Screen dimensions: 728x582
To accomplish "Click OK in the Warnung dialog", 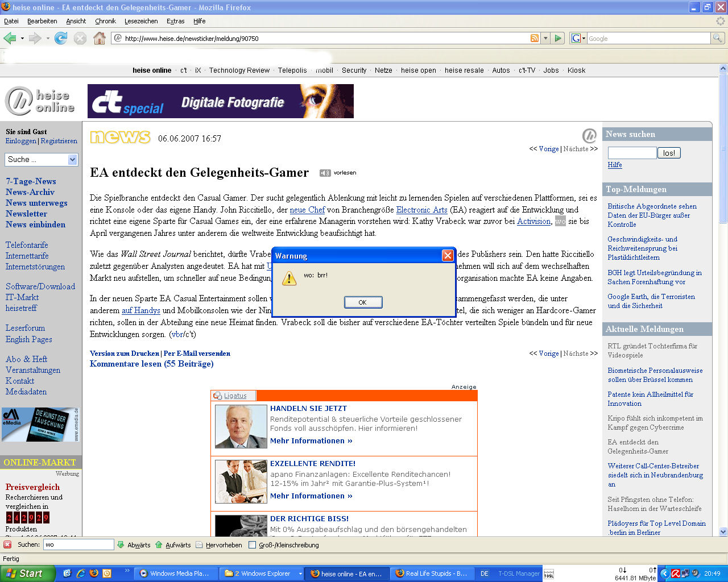I will [x=363, y=302].
